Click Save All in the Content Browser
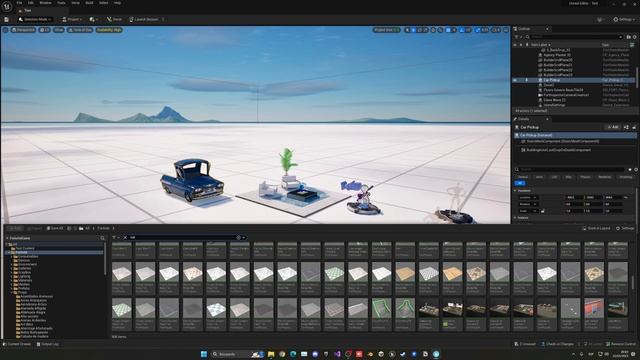This screenshot has width=640, height=360. click(55, 228)
